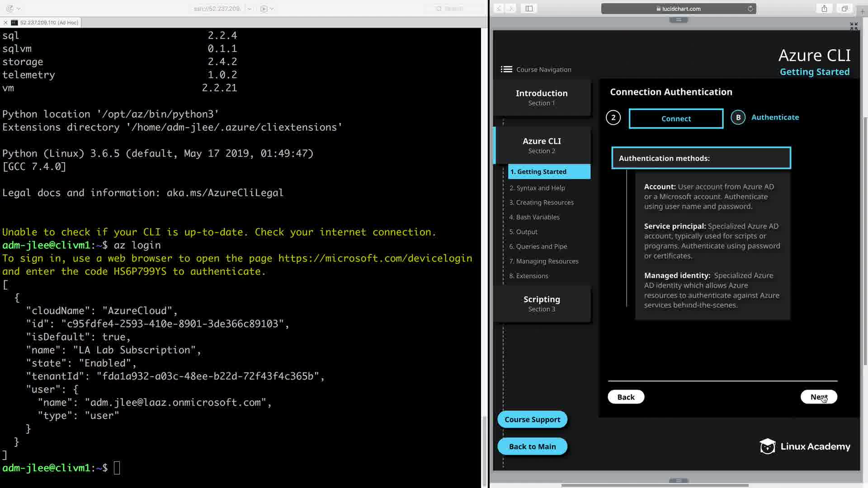Select the step B circle
This screenshot has height=488, width=868.
point(738,117)
